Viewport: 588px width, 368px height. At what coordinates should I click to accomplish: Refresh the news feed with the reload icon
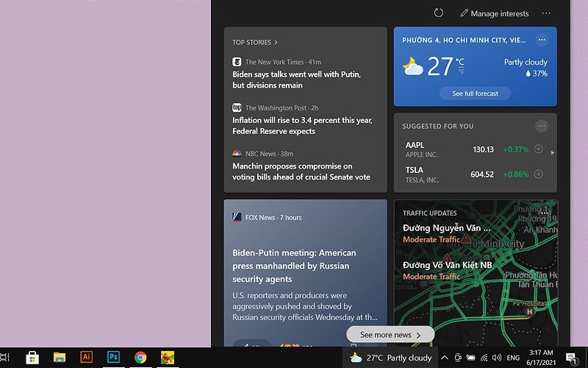tap(438, 13)
